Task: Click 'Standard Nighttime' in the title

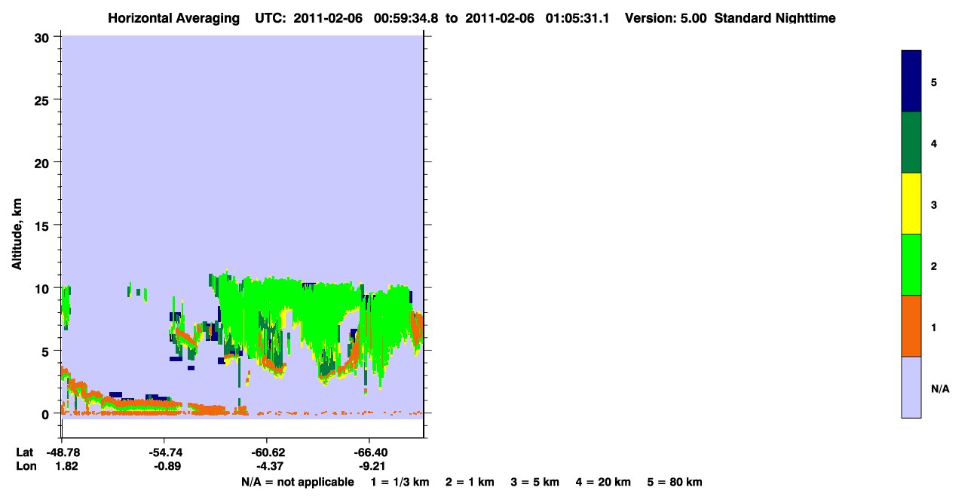Action: point(775,18)
